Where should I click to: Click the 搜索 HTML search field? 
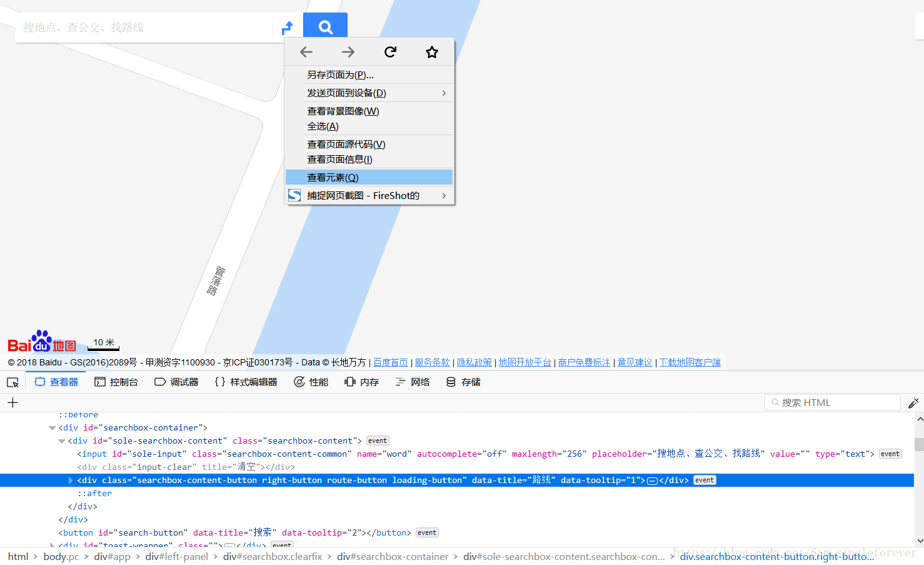coord(832,402)
